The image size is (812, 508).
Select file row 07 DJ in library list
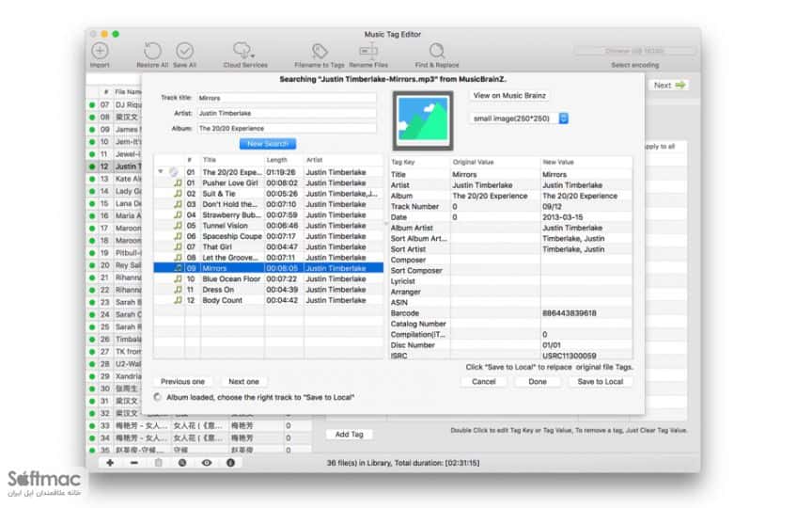115,104
